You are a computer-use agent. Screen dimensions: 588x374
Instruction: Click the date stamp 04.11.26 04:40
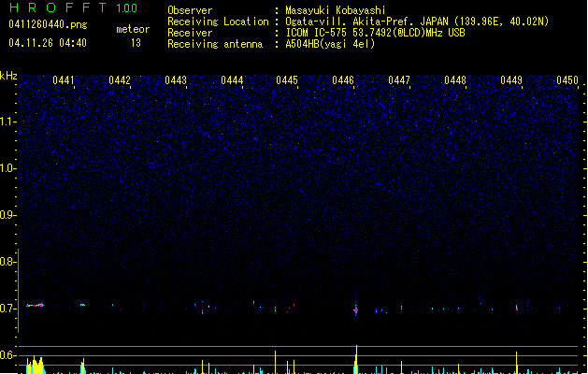click(x=48, y=43)
